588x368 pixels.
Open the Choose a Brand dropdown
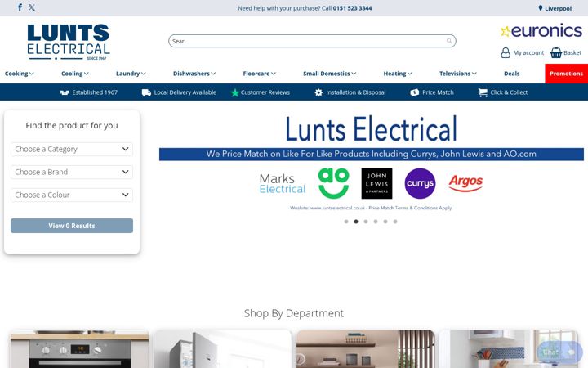(x=72, y=172)
